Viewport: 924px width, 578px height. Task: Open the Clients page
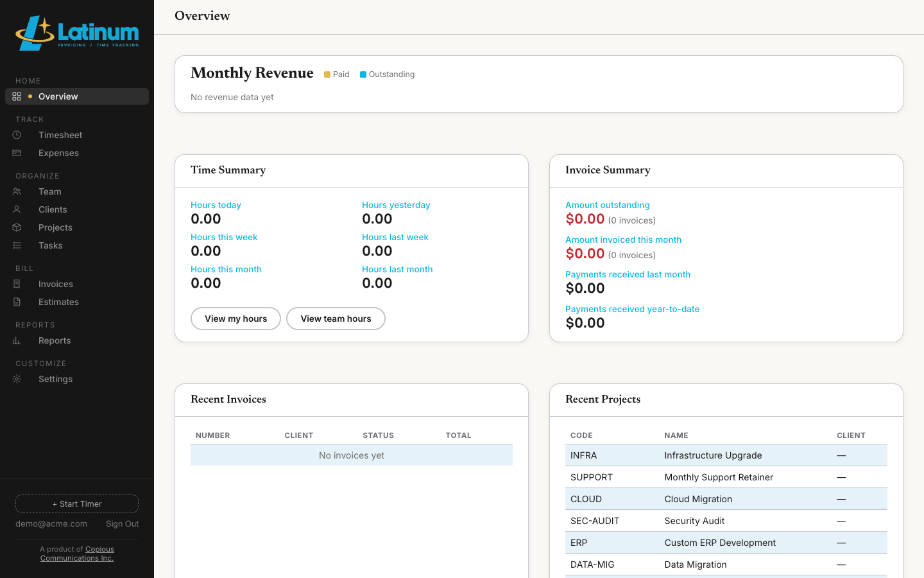point(77,209)
